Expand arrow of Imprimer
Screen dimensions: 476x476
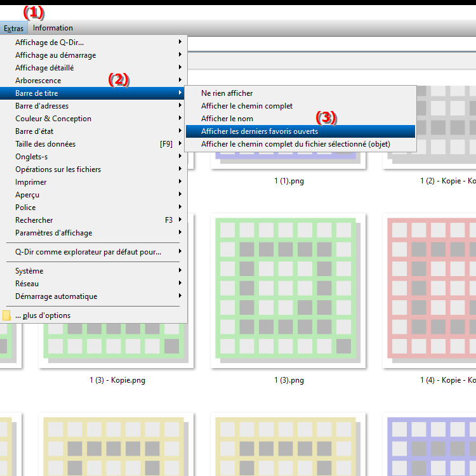point(180,182)
